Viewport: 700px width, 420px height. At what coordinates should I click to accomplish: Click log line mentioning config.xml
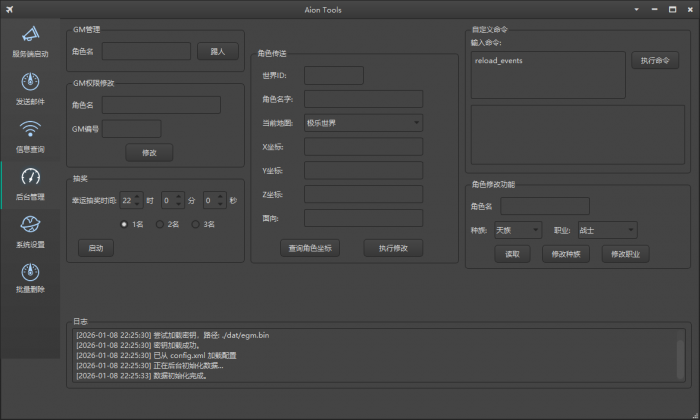[x=156, y=356]
